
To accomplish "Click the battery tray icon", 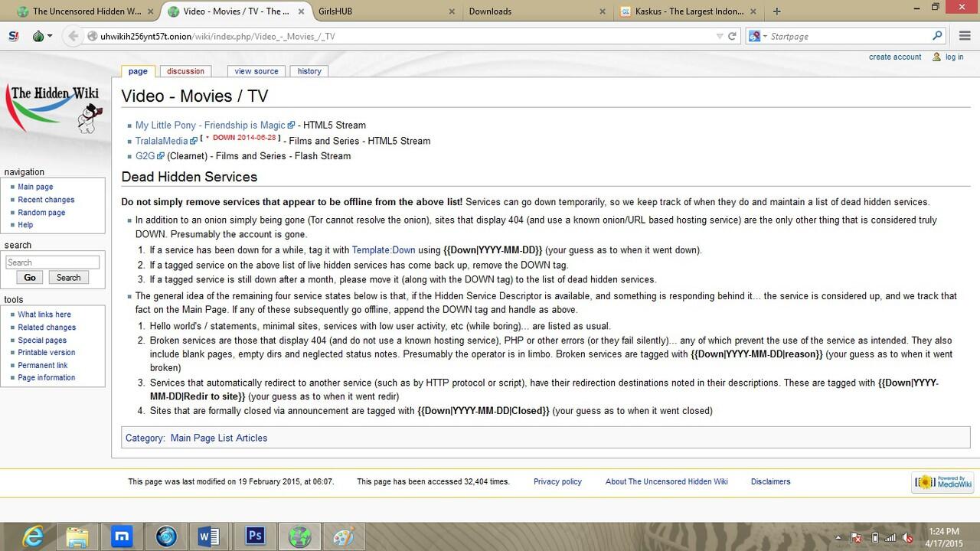I will pyautogui.click(x=874, y=538).
